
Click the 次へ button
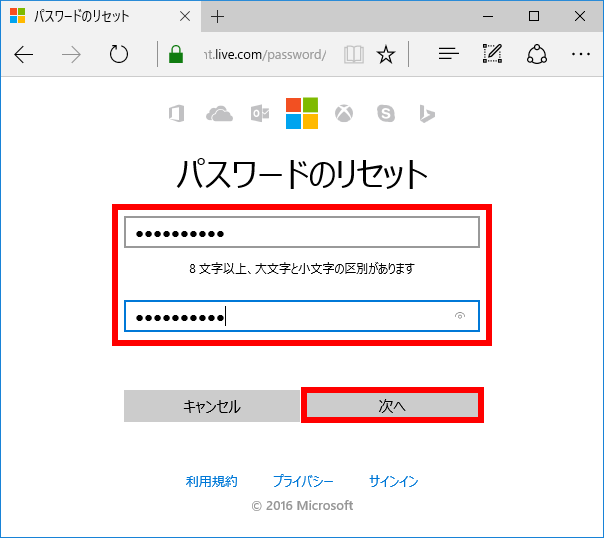(392, 405)
